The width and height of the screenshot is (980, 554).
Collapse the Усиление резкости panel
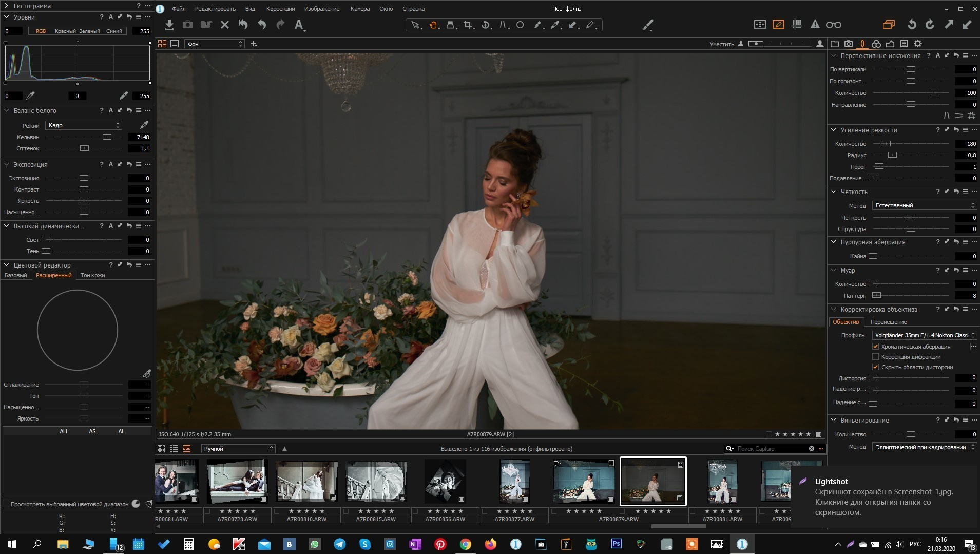pyautogui.click(x=834, y=130)
